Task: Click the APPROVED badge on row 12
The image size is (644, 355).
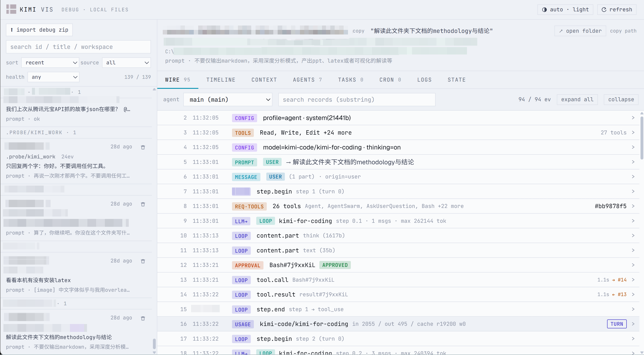Action: pos(335,265)
